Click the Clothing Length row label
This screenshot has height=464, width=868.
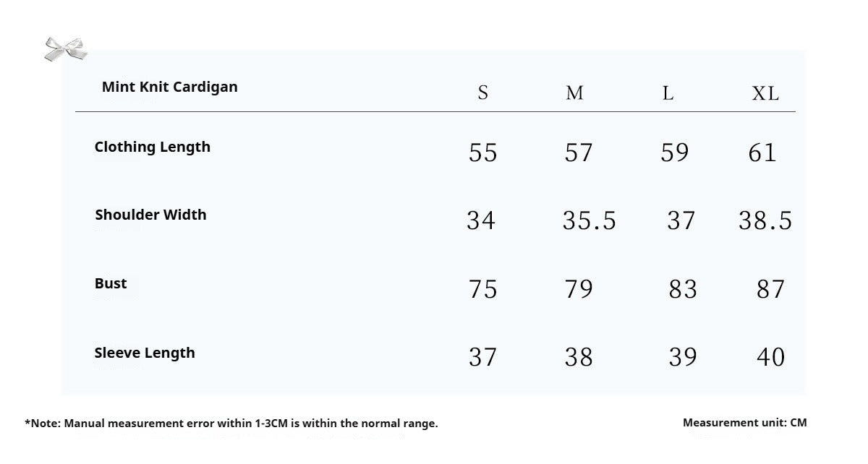(x=153, y=147)
